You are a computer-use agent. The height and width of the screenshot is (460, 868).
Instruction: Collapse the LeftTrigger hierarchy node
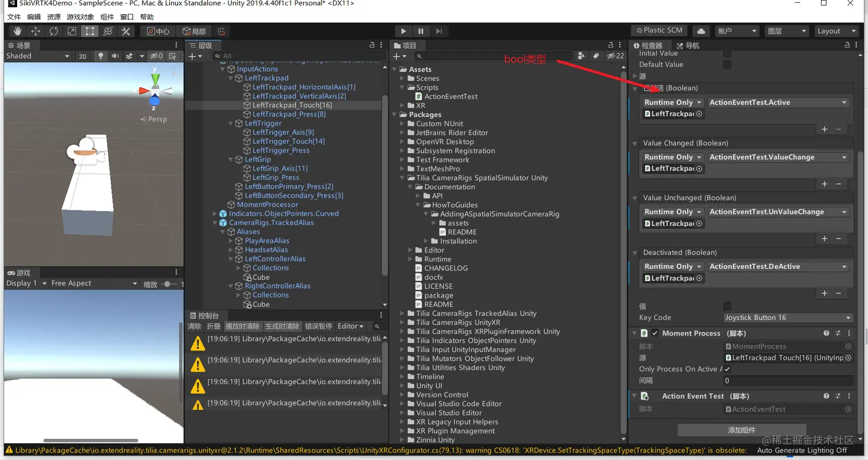pyautogui.click(x=231, y=123)
